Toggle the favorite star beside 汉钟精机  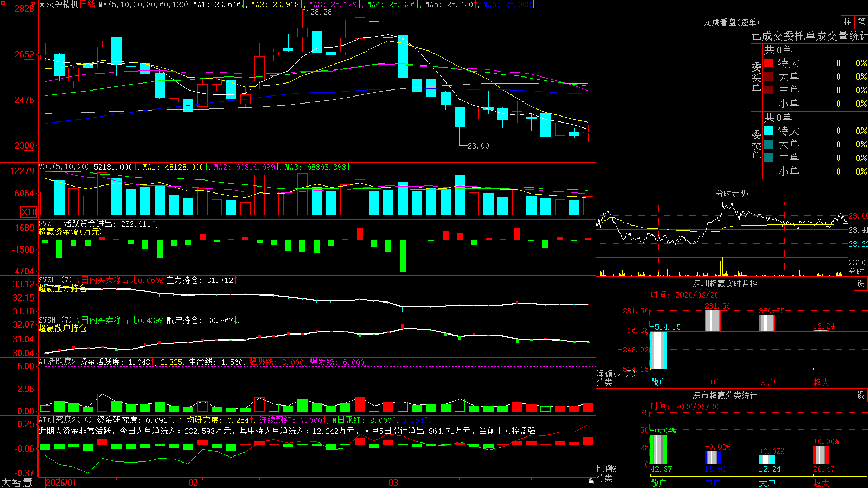tap(42, 4)
